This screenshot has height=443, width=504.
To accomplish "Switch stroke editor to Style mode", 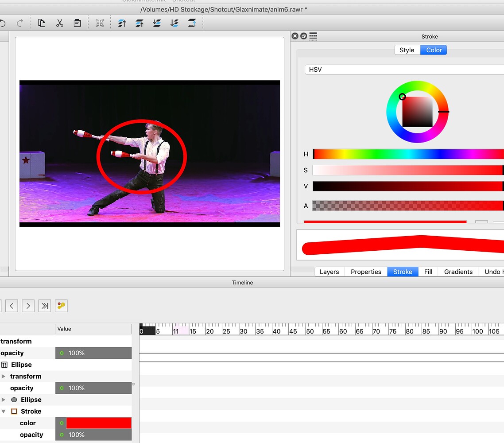I will (x=407, y=50).
